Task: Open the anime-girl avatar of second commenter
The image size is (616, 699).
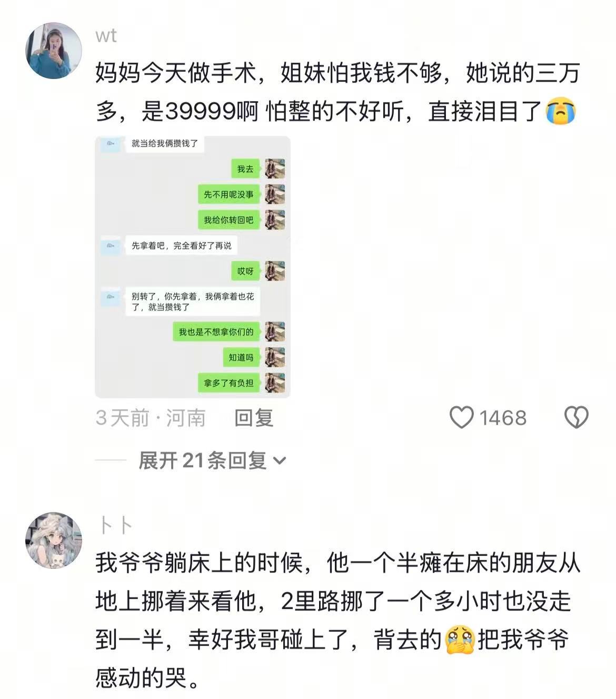Action: point(54,540)
